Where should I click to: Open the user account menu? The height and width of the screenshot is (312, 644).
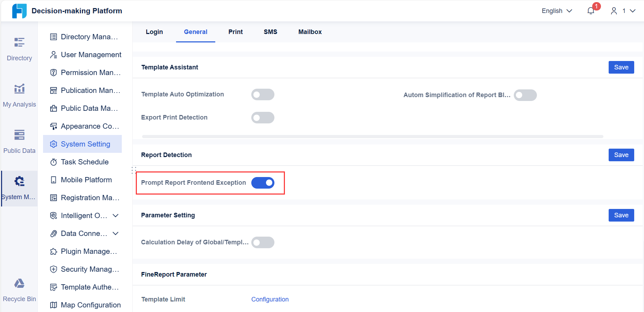coord(623,11)
